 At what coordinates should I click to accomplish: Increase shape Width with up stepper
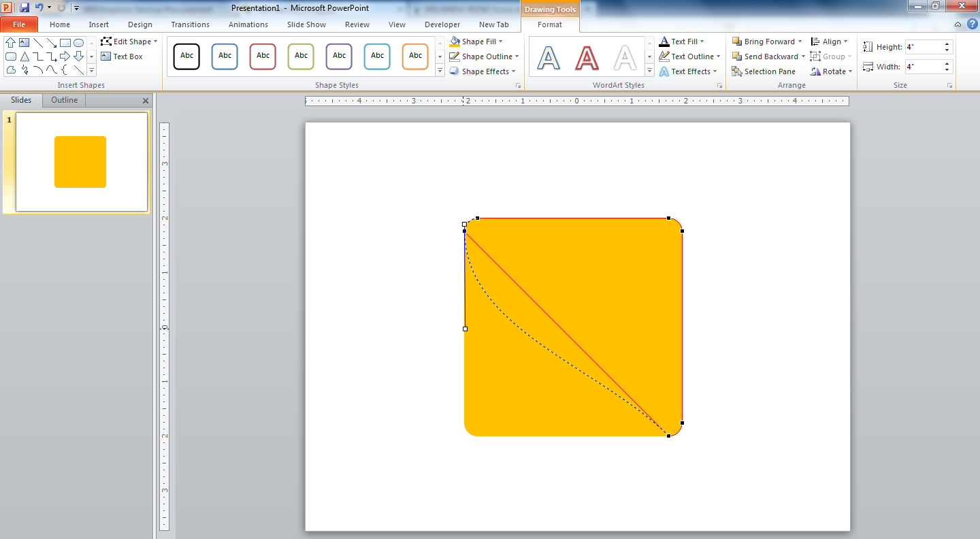[x=947, y=63]
